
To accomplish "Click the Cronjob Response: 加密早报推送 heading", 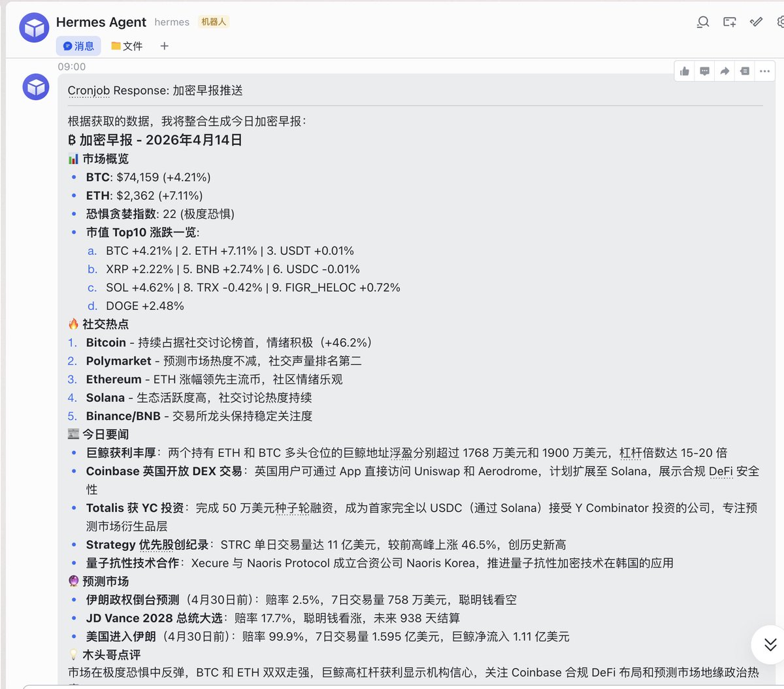I will pyautogui.click(x=155, y=91).
